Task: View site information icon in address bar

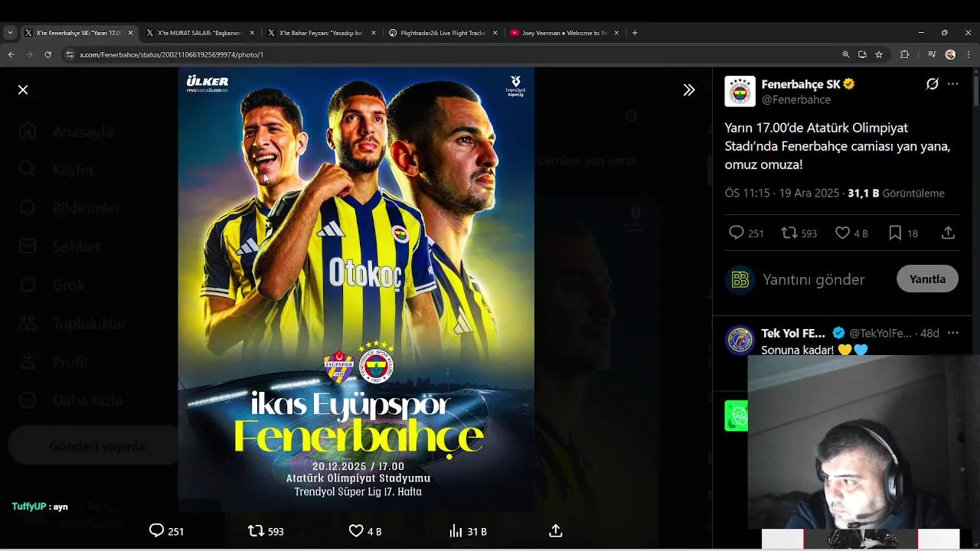Action: pyautogui.click(x=70, y=54)
